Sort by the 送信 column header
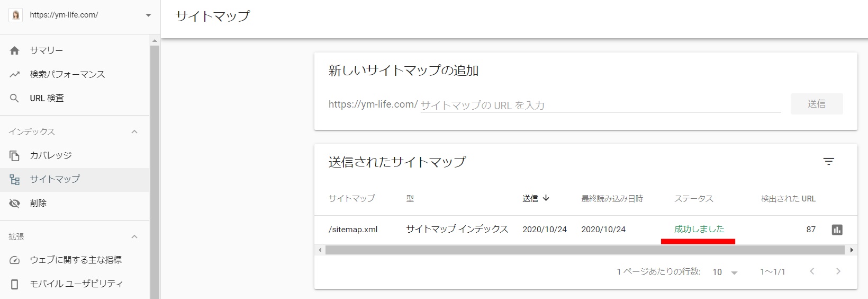868x299 pixels. (x=530, y=198)
